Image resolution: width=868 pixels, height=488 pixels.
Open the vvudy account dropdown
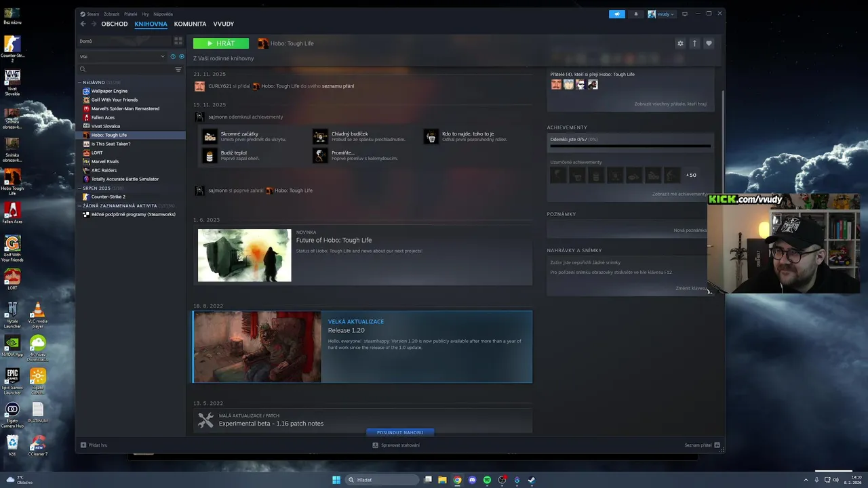(661, 14)
